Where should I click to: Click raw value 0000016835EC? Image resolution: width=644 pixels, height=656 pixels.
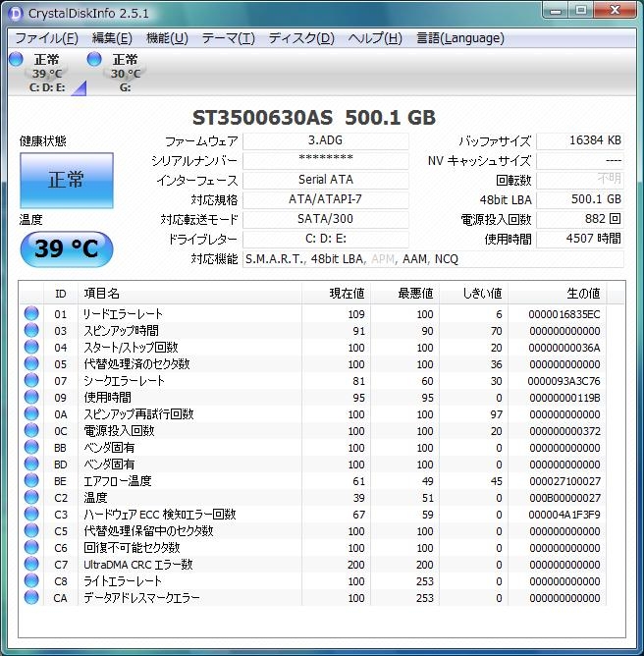[x=564, y=314]
